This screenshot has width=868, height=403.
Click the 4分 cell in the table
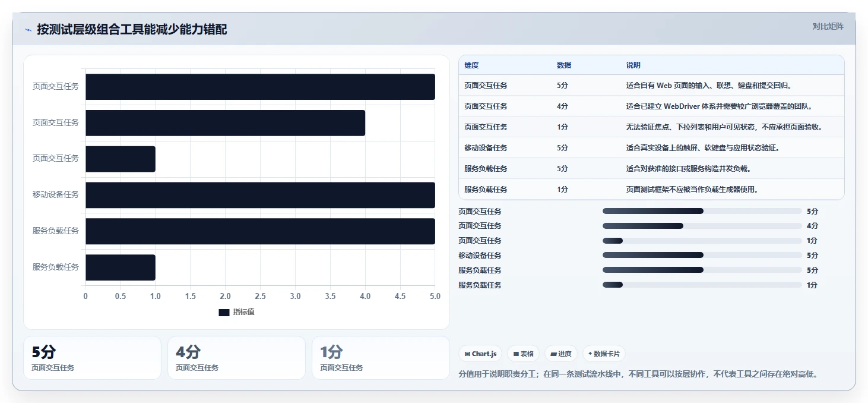[x=562, y=106]
